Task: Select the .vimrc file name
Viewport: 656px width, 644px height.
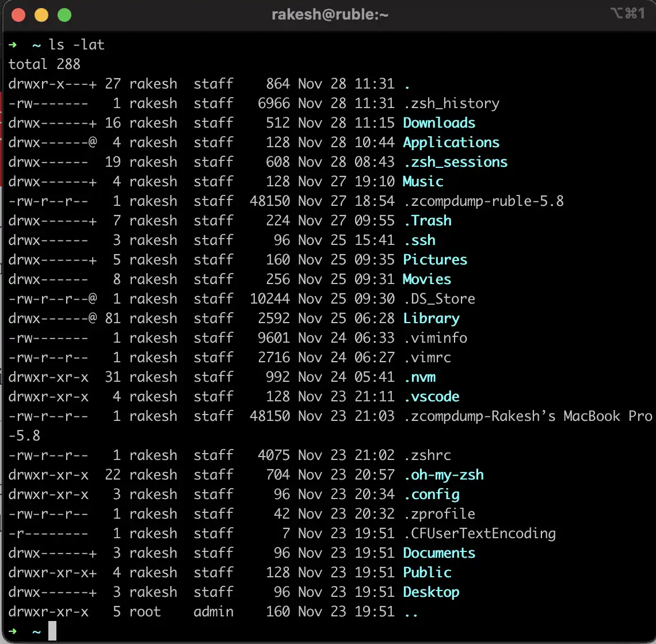Action: tap(427, 358)
